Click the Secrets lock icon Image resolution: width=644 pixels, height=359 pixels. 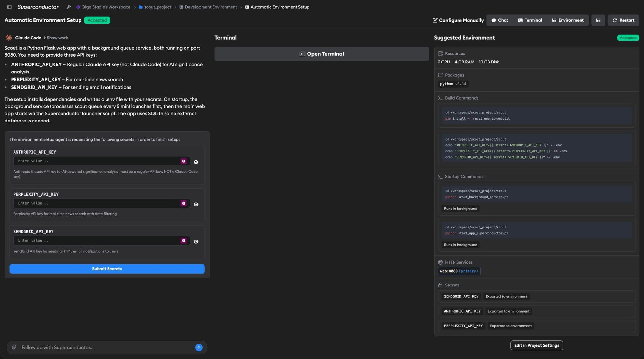[x=440, y=285]
